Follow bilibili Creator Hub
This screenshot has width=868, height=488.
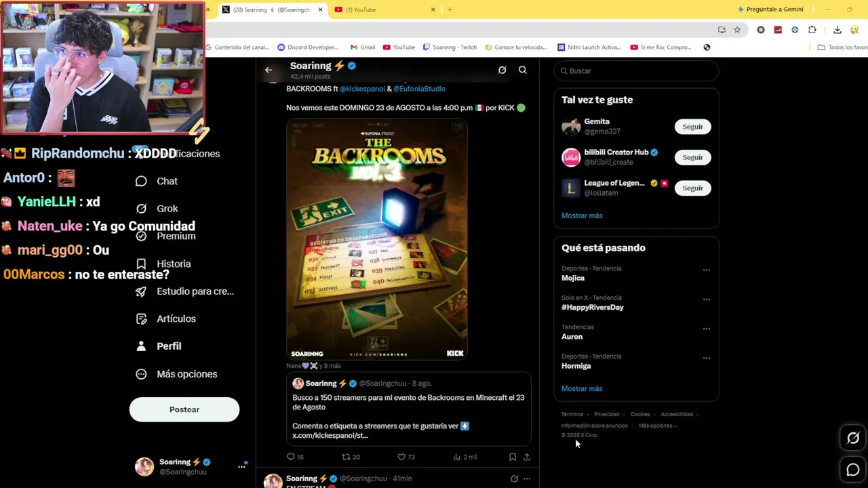coord(692,157)
